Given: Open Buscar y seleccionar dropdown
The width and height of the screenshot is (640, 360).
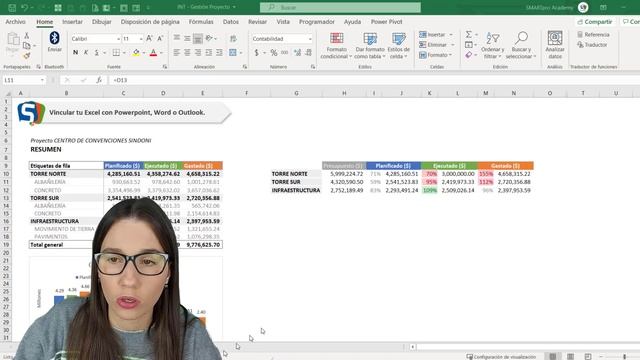Looking at the screenshot, I should tap(521, 45).
